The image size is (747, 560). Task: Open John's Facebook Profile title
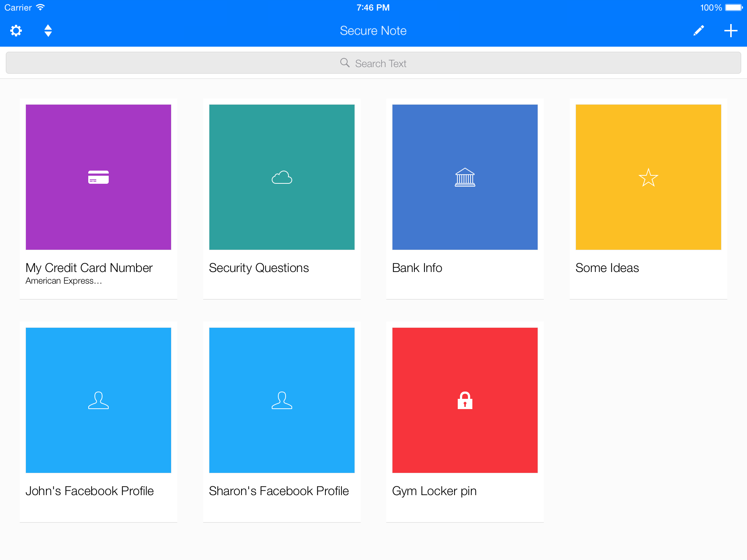90,491
